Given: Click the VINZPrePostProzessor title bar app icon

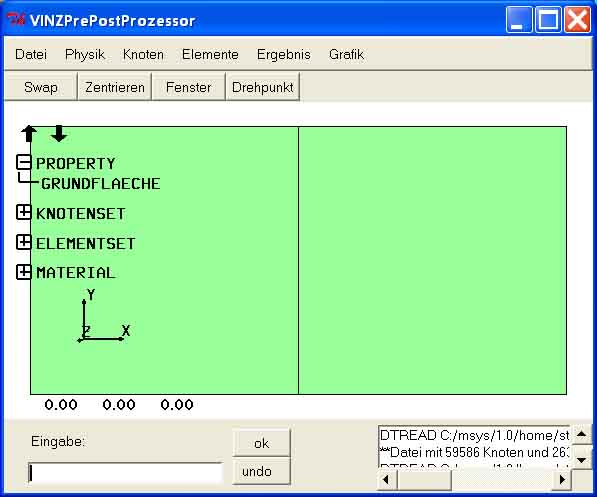Looking at the screenshot, I should tap(17, 19).
